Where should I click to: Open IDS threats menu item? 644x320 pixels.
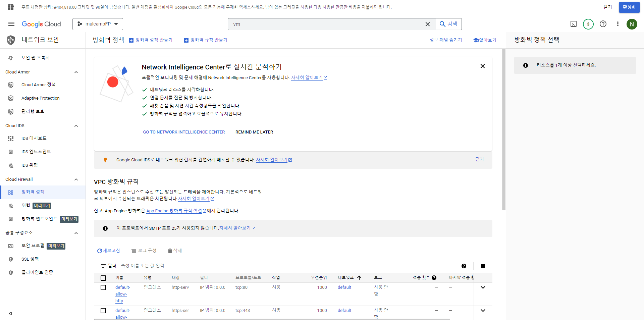pos(43,165)
